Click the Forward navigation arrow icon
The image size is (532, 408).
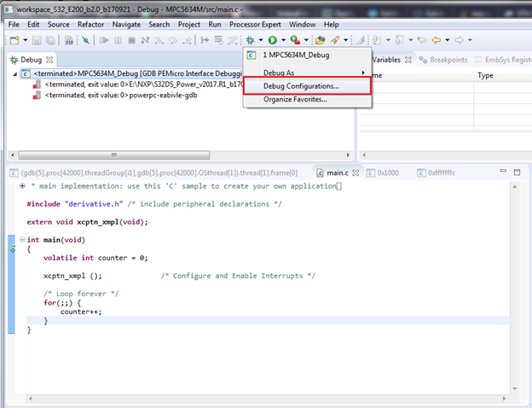click(x=459, y=40)
